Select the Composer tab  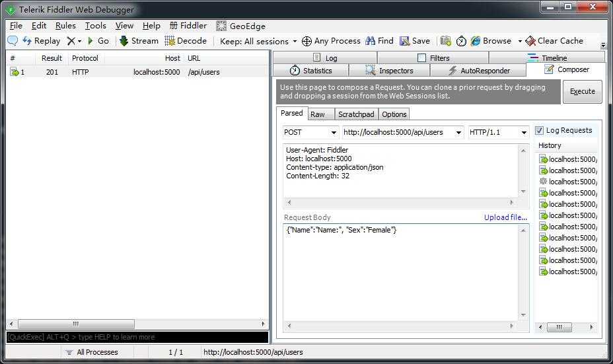click(x=567, y=69)
